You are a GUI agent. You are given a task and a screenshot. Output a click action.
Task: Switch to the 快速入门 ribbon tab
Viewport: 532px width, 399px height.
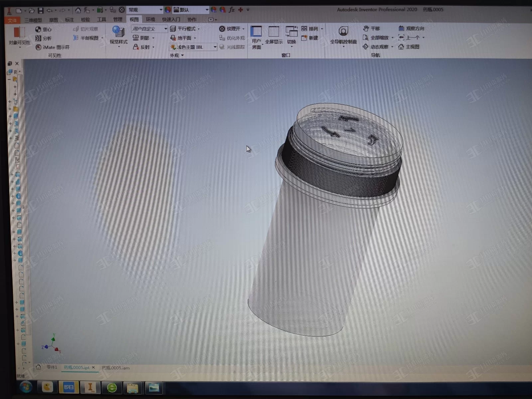pyautogui.click(x=171, y=20)
